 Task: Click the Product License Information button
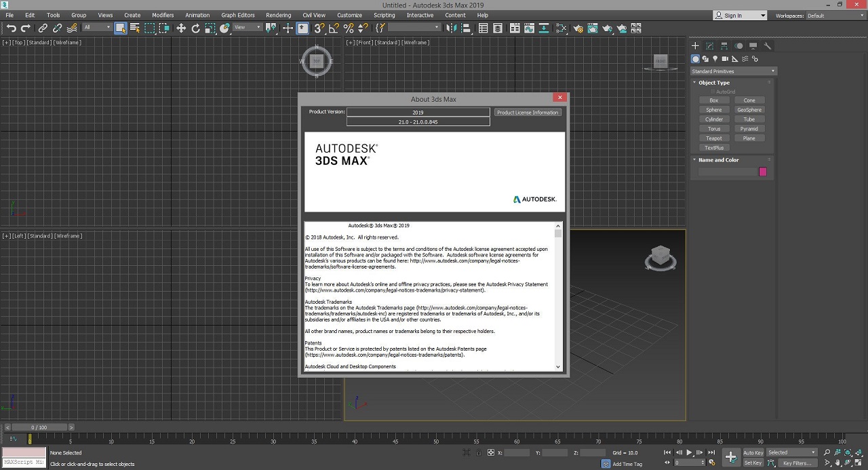click(528, 113)
